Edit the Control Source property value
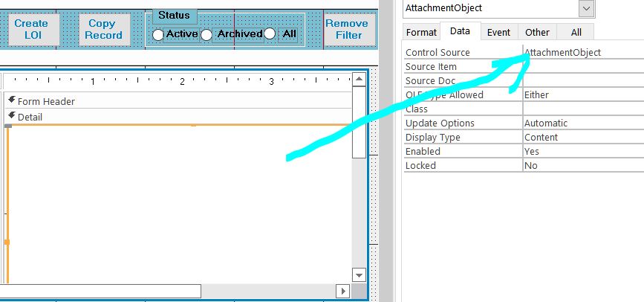The width and height of the screenshot is (644, 302). [x=583, y=52]
